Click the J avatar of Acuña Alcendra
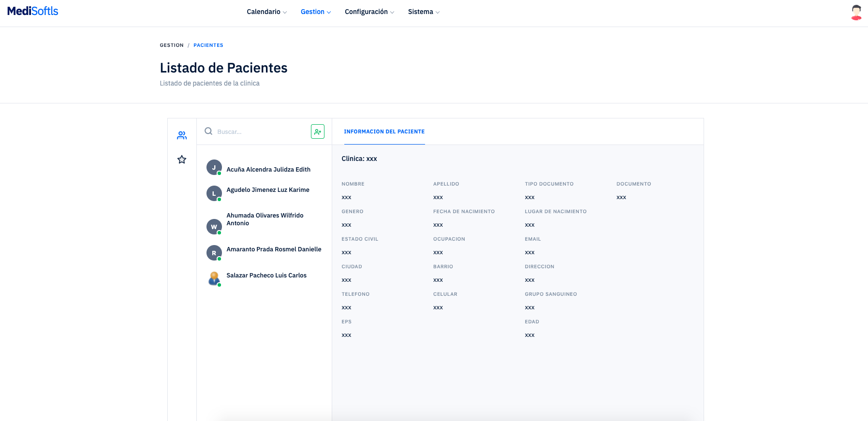The image size is (868, 421). click(214, 167)
